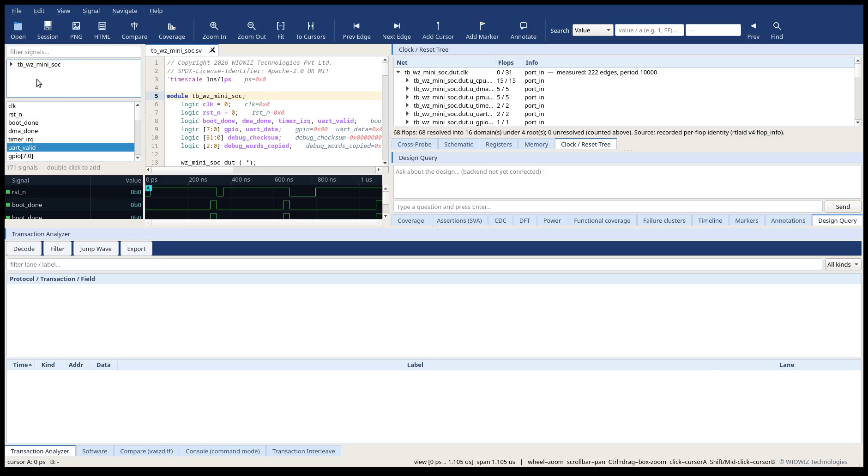Zoom In on the waveform
868x476 pixels.
[214, 31]
